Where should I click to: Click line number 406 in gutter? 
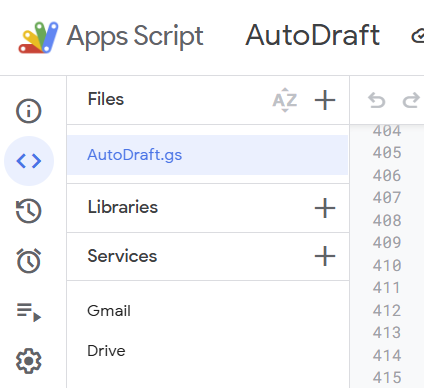point(387,176)
